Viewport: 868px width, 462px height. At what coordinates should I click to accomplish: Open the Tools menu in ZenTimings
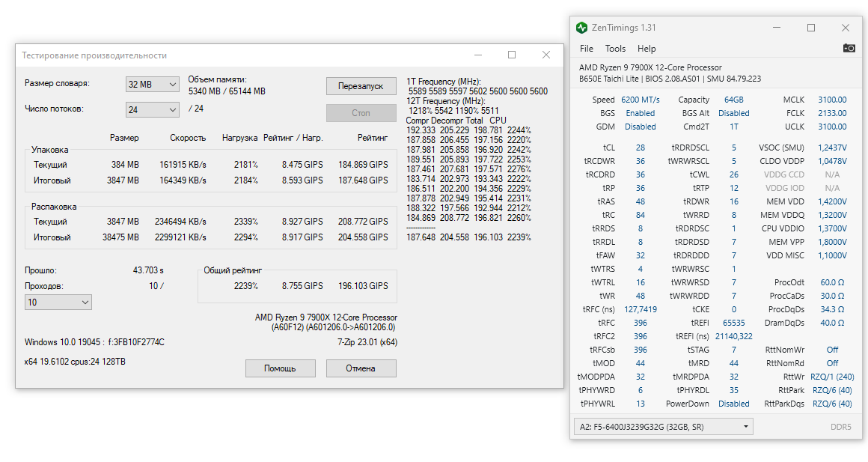coord(615,49)
